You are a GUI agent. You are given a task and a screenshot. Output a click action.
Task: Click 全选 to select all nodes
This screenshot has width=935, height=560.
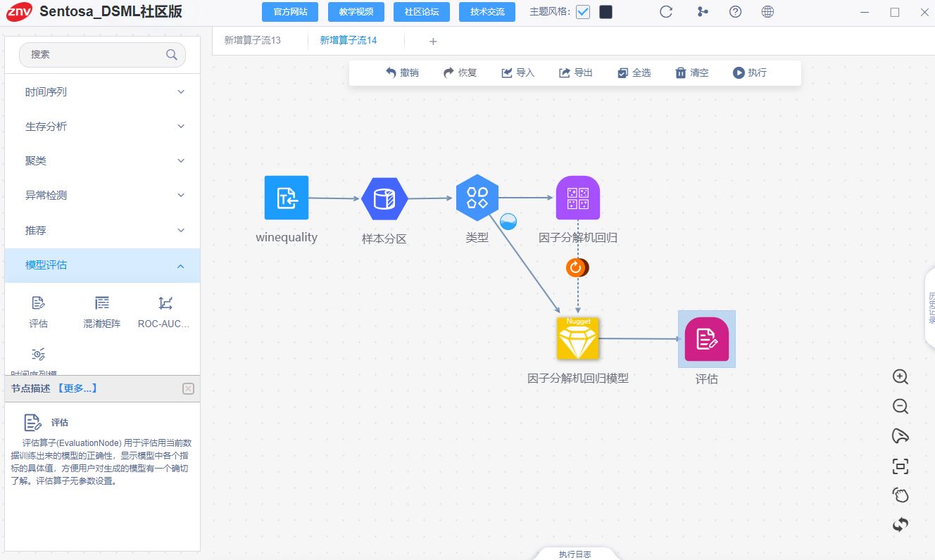click(x=634, y=72)
